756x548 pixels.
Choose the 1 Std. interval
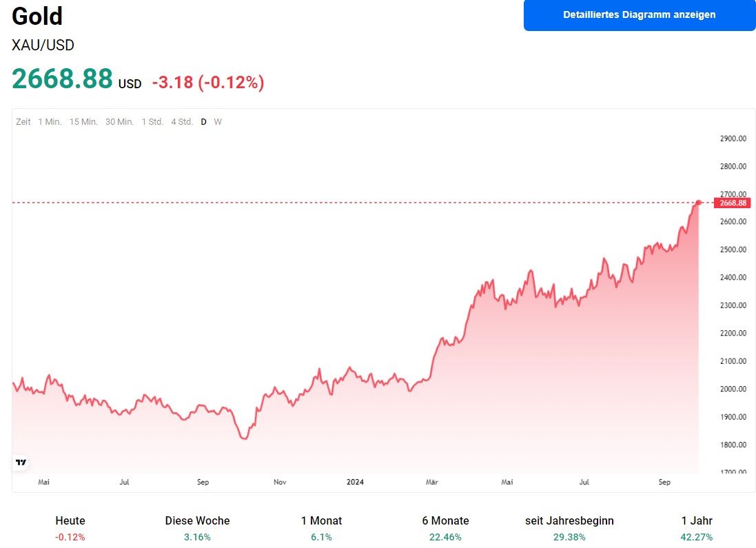tap(152, 122)
